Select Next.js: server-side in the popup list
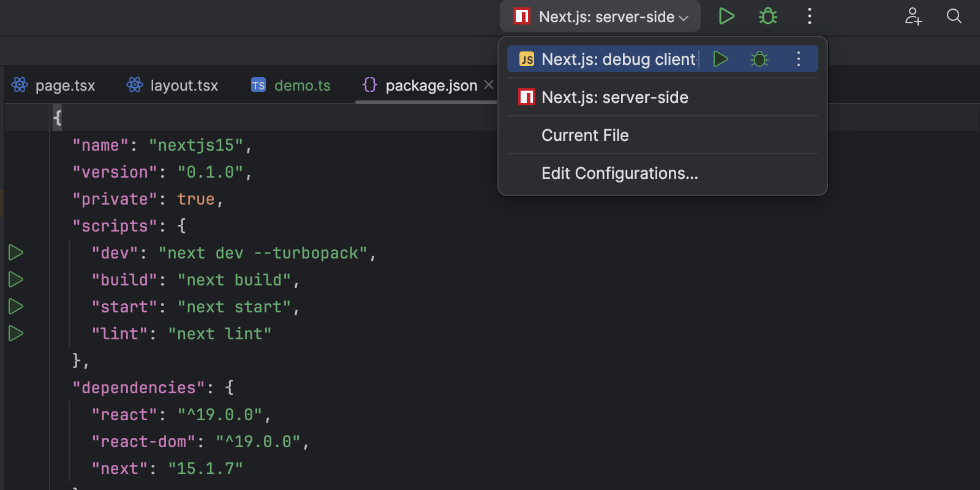980x490 pixels. tap(615, 97)
